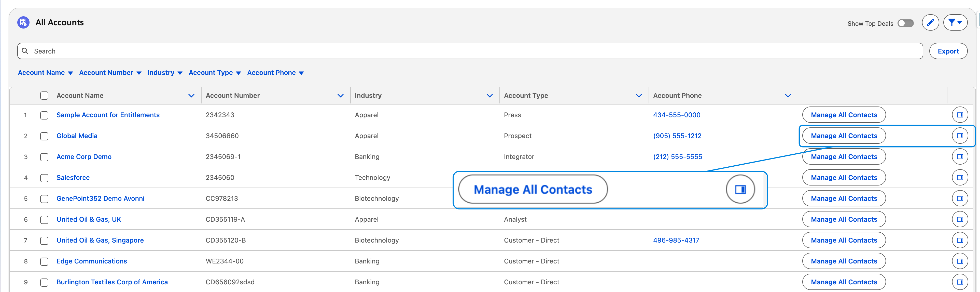Open side panel icon for Salesforce row
Viewport: 980px width, 292px height.
tap(959, 178)
